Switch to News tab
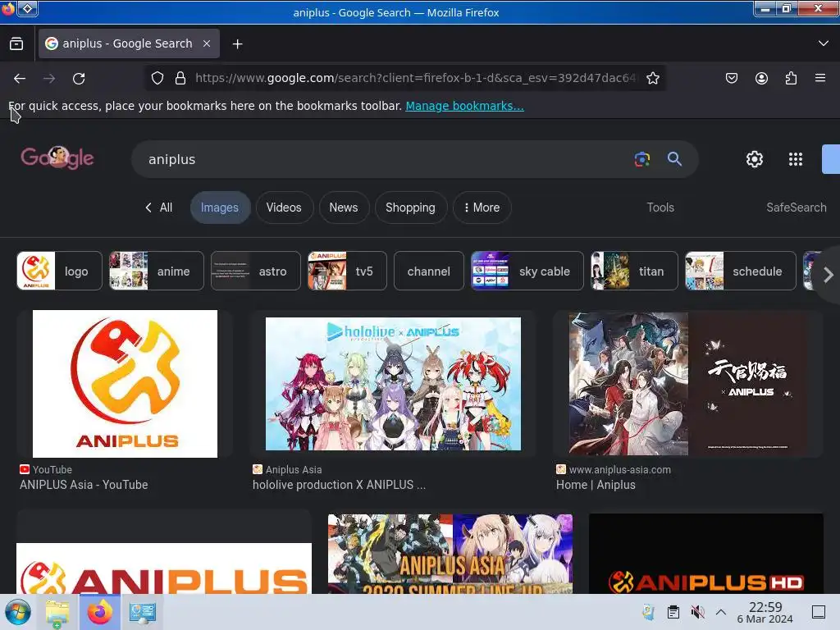Screen dimensions: 840x630 [x=344, y=208]
